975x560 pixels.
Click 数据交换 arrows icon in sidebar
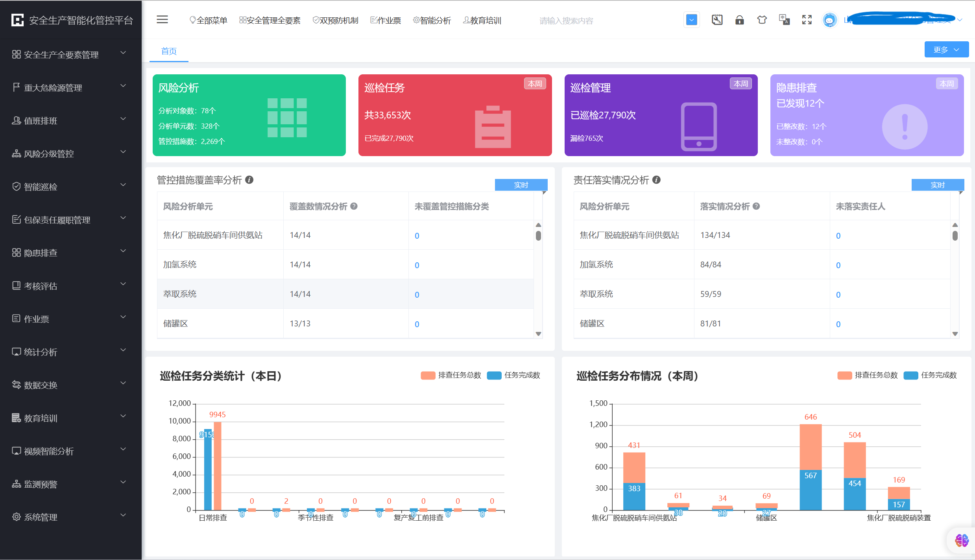[x=16, y=385]
